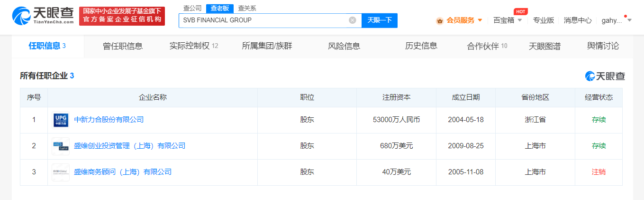Screen dimensions: 644x200
Task: Open the 中新力合股份有限公司 link
Action: pyautogui.click(x=109, y=120)
